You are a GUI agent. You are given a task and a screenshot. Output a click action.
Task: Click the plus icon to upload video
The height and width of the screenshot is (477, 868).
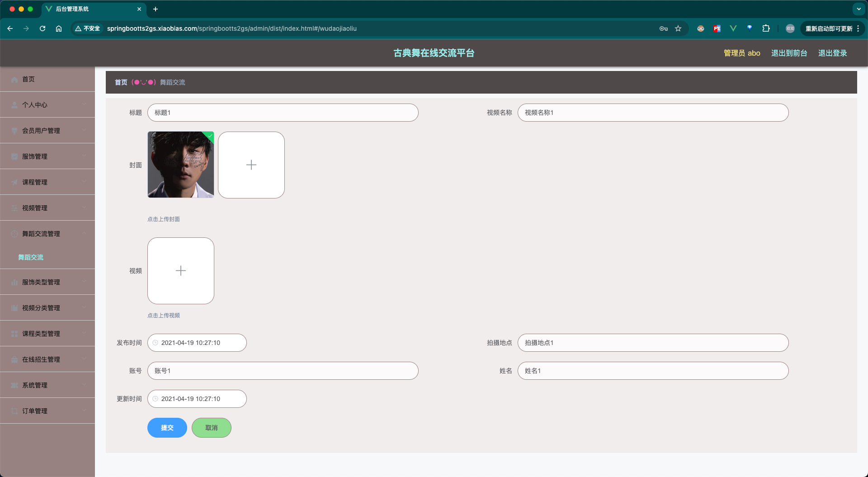tap(181, 271)
